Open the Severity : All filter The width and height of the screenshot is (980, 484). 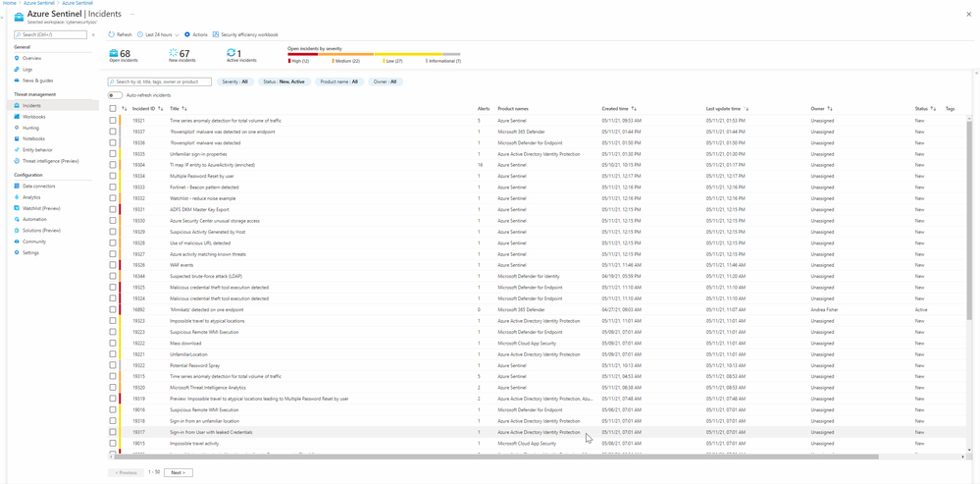(x=235, y=81)
